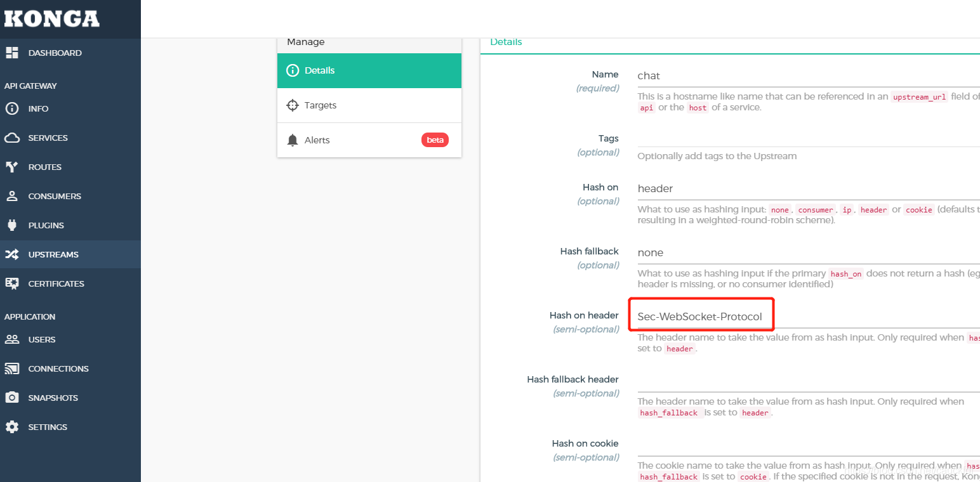Click the Settings gear icon
The height and width of the screenshot is (482, 980).
pyautogui.click(x=12, y=427)
